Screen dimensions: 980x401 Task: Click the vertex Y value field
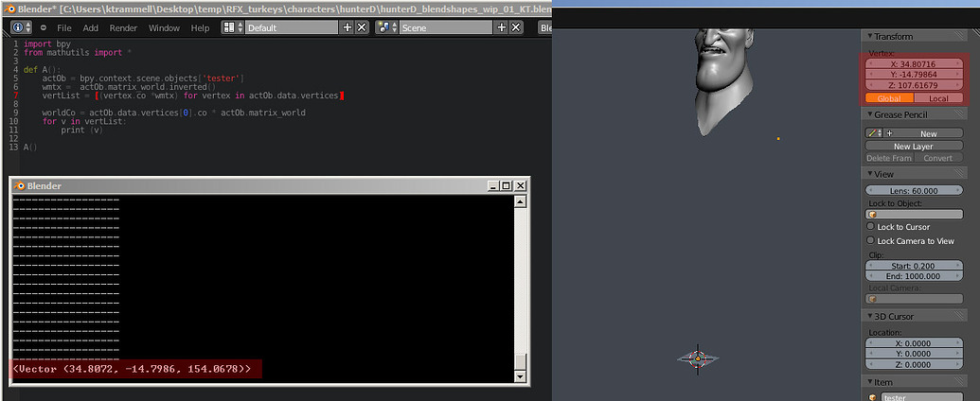click(x=914, y=75)
